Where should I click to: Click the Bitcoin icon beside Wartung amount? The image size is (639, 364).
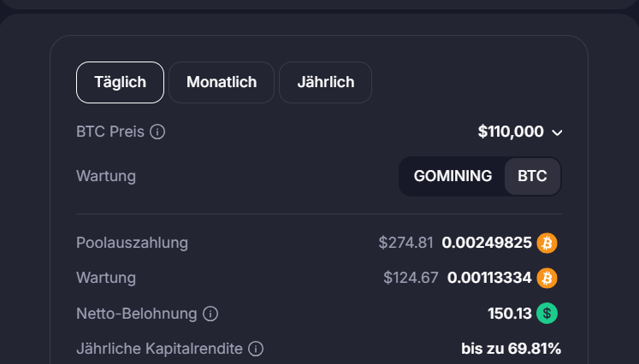(x=547, y=278)
